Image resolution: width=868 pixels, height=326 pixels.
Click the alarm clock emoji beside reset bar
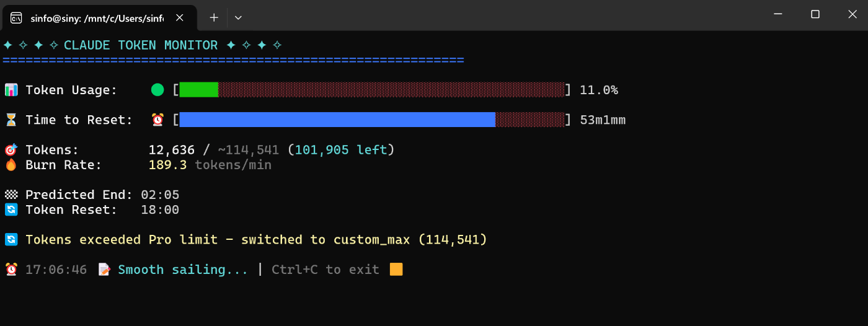[x=157, y=120]
